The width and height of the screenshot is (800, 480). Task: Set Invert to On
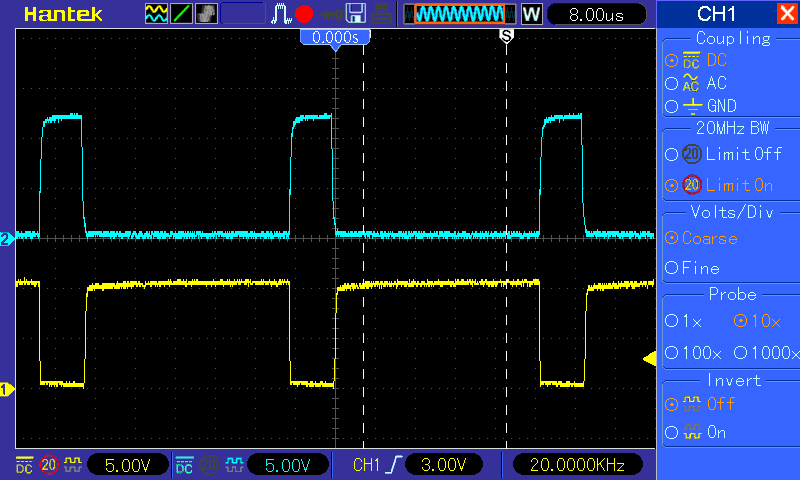[x=695, y=433]
